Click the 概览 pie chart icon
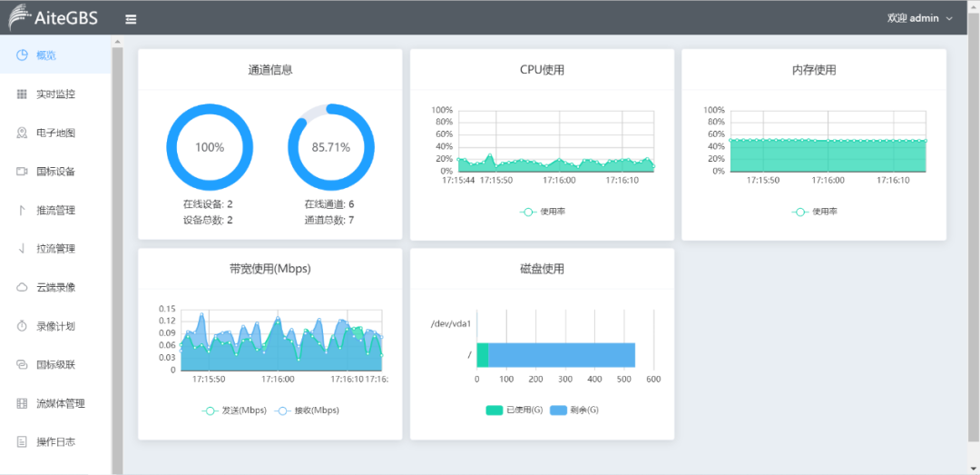The width and height of the screenshot is (980, 475). tap(22, 55)
